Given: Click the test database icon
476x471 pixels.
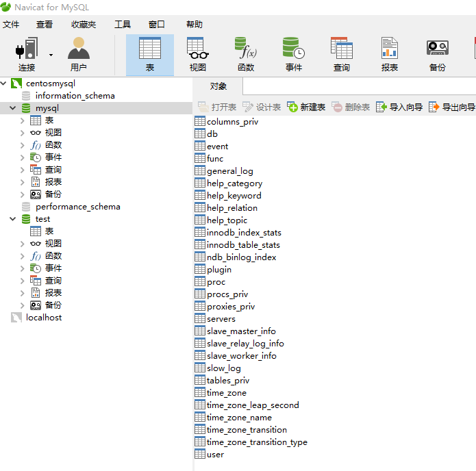Looking at the screenshot, I should (26, 219).
